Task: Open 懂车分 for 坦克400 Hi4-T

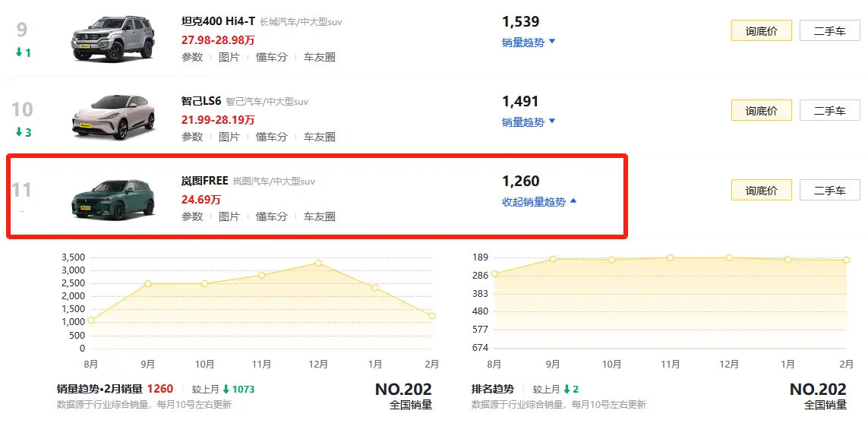Action: [x=271, y=57]
